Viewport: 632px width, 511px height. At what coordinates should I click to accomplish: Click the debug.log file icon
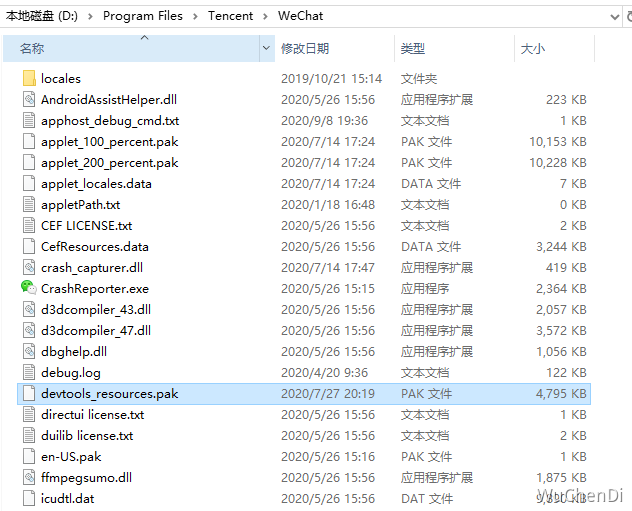tap(29, 372)
